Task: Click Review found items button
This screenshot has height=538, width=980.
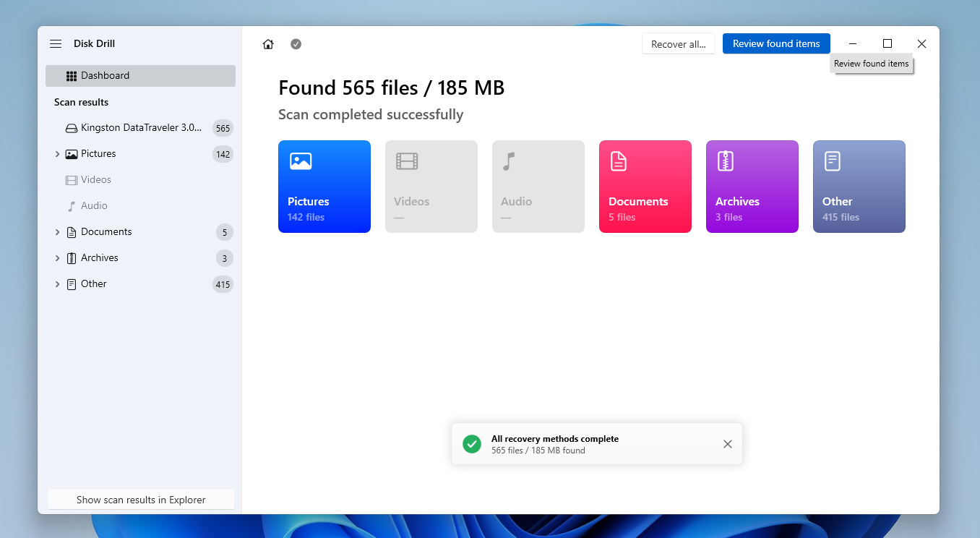Action: click(776, 43)
